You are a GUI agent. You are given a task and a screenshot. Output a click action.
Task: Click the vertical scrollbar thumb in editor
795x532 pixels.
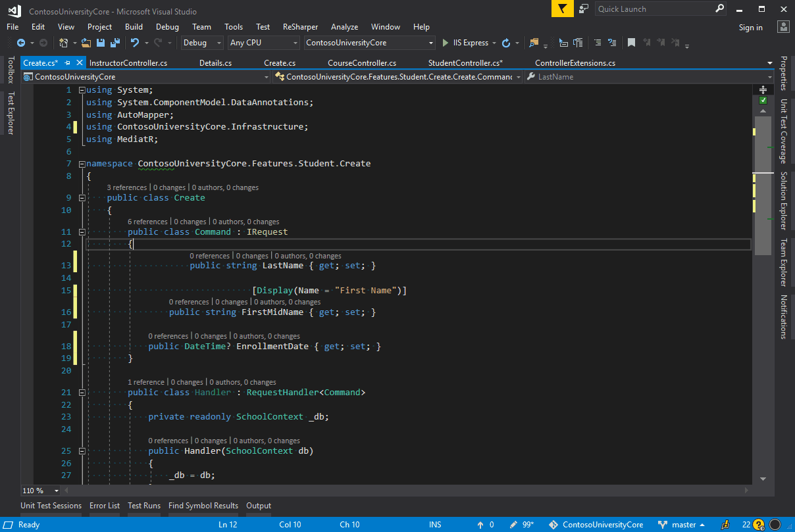763,185
